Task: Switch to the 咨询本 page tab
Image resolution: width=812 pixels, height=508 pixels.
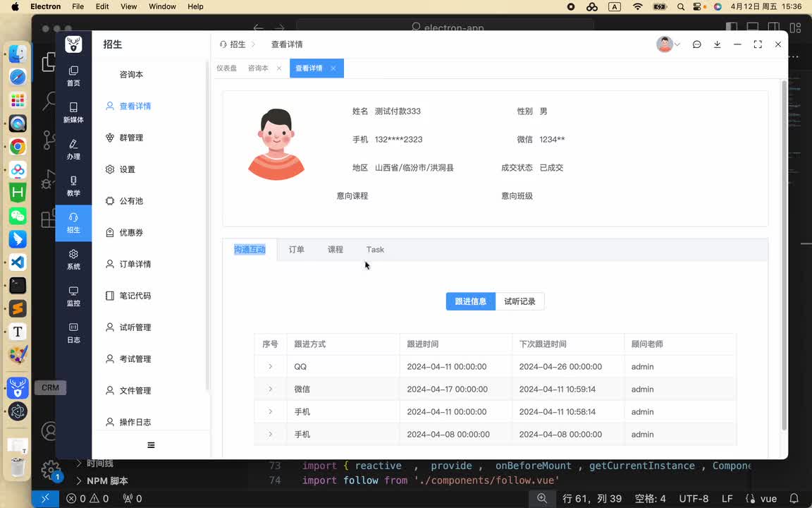Action: [x=258, y=68]
